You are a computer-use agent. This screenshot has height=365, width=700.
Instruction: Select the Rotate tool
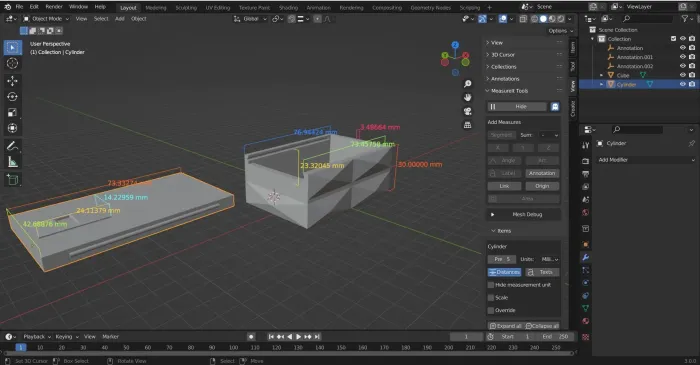tap(12, 97)
